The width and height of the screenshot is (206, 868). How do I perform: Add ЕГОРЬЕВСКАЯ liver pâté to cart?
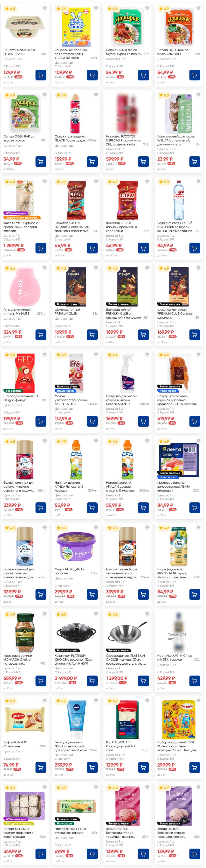point(41,75)
